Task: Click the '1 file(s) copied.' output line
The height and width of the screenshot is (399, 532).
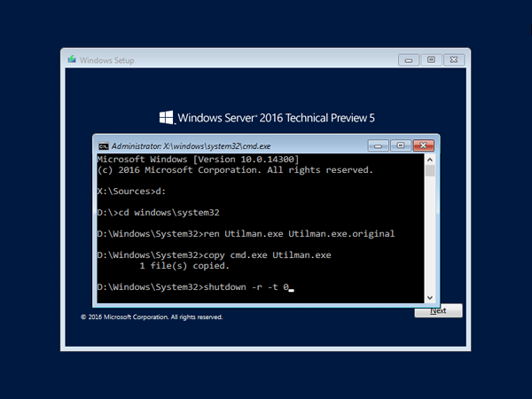Action: click(184, 266)
